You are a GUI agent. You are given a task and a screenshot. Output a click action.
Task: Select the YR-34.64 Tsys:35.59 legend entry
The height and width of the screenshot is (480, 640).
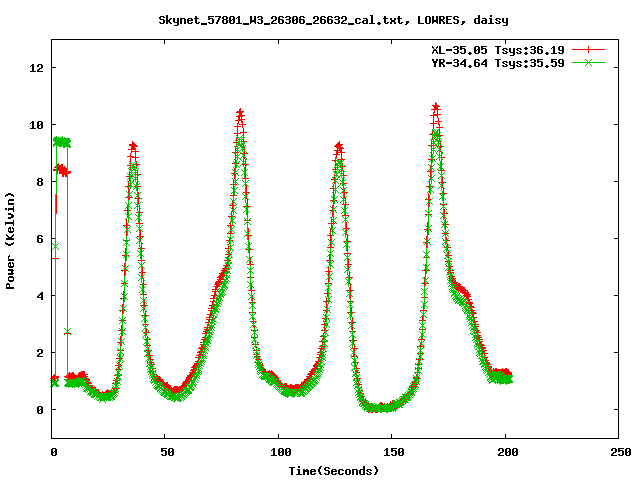click(x=498, y=63)
